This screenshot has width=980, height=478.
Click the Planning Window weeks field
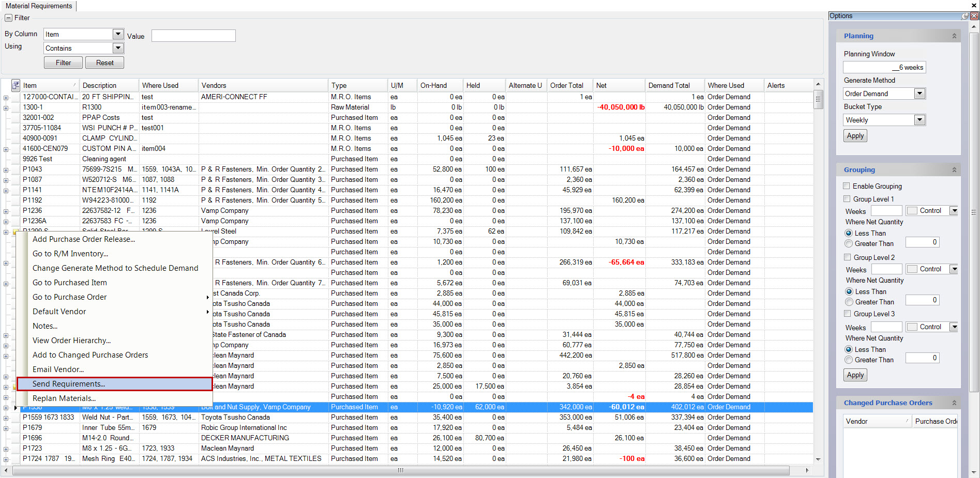pos(884,67)
